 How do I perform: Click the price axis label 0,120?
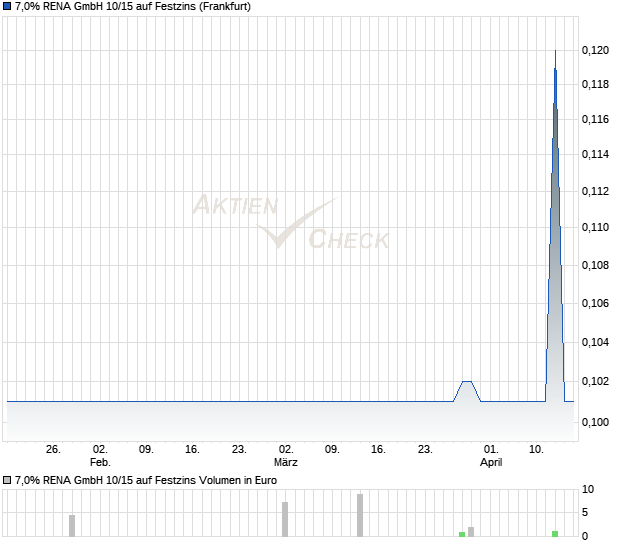595,50
